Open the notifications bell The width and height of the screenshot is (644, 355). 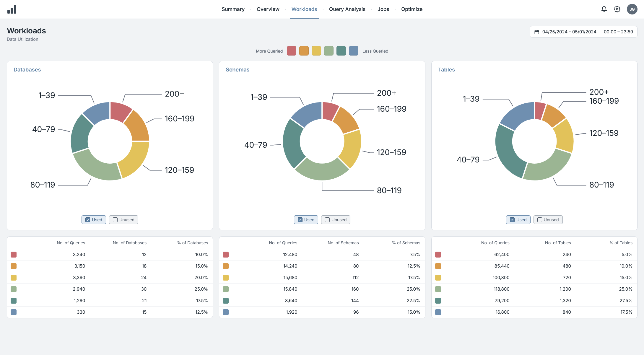pyautogui.click(x=604, y=9)
